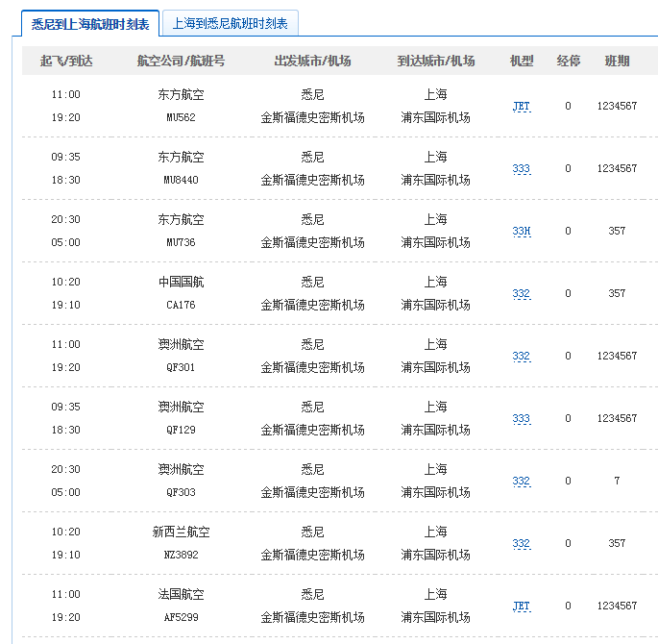Click schedule 7 in QF303 row
The height and width of the screenshot is (644, 658).
click(617, 481)
